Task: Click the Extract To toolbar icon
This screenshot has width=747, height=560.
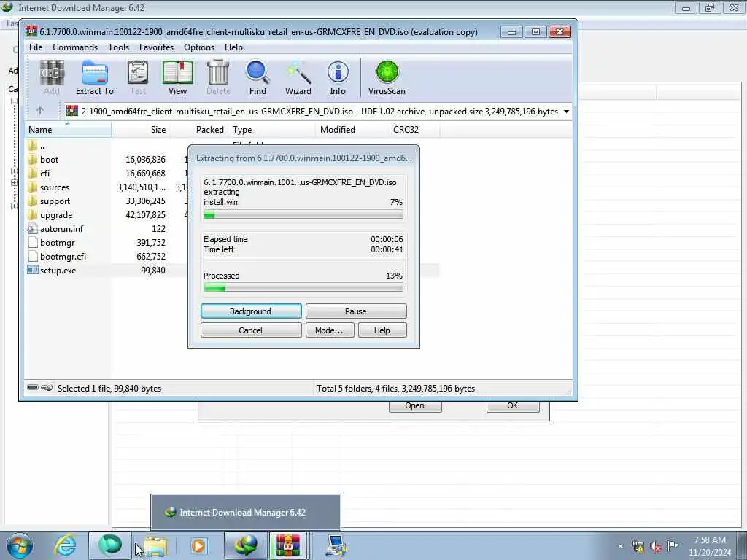Action: tap(94, 77)
